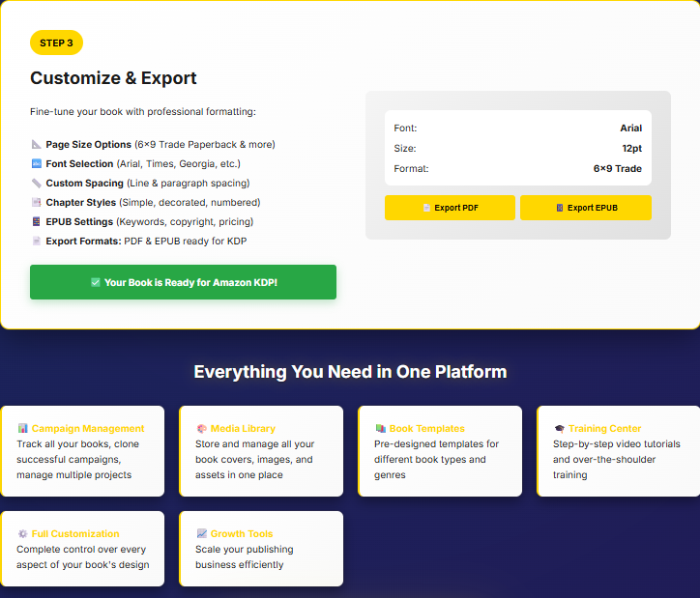This screenshot has height=598, width=700.
Task: Click the graduation cap Training Center icon
Action: pos(560,429)
